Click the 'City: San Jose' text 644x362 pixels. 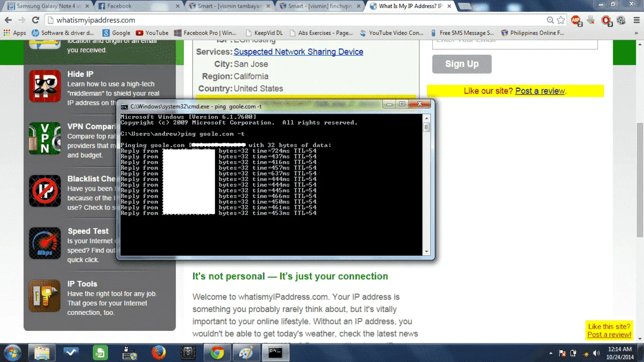point(241,64)
